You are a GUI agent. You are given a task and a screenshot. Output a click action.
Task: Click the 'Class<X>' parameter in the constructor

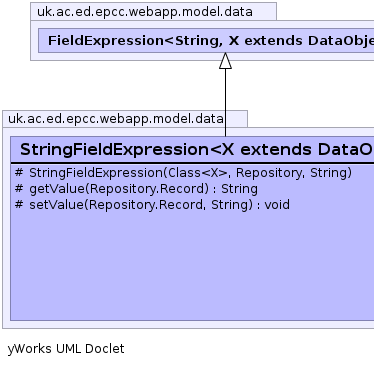click(x=197, y=173)
